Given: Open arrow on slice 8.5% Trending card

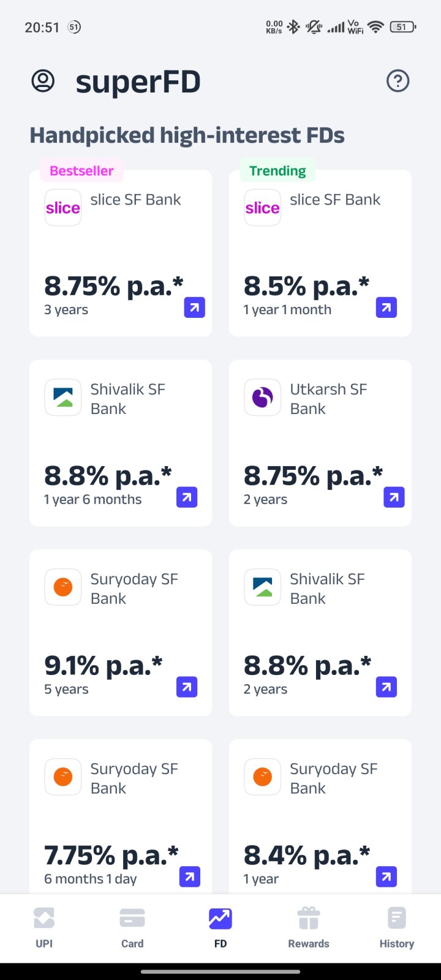Looking at the screenshot, I should [x=386, y=307].
